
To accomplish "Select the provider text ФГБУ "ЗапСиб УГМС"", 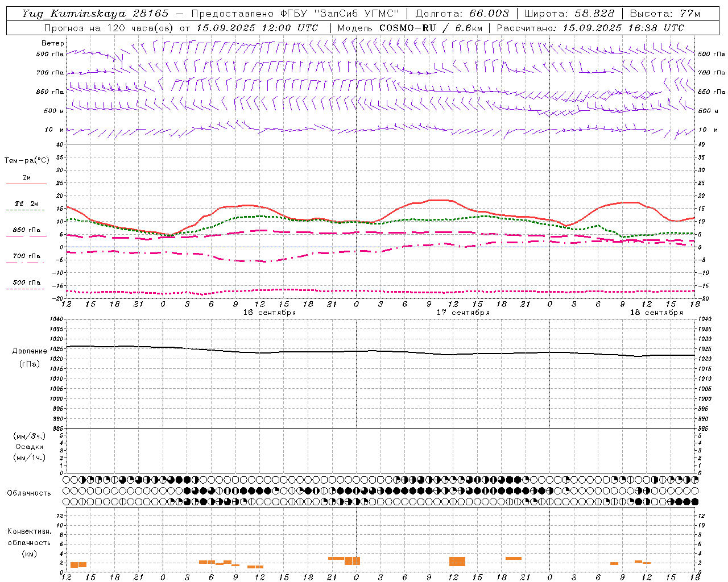I will (341, 14).
